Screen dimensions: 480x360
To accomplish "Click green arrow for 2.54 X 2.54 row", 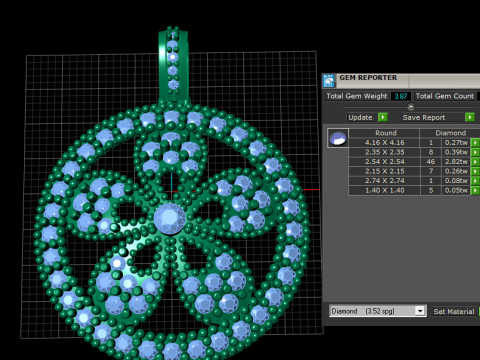I will 475,162.
